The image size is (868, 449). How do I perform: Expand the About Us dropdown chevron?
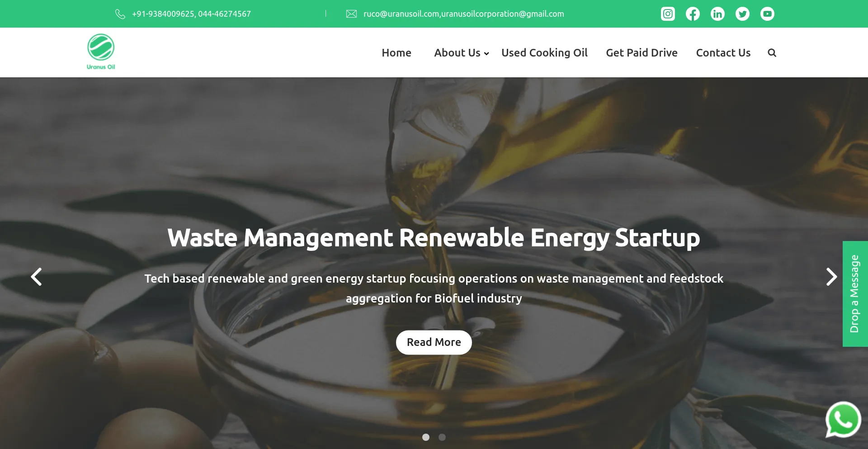click(x=486, y=54)
